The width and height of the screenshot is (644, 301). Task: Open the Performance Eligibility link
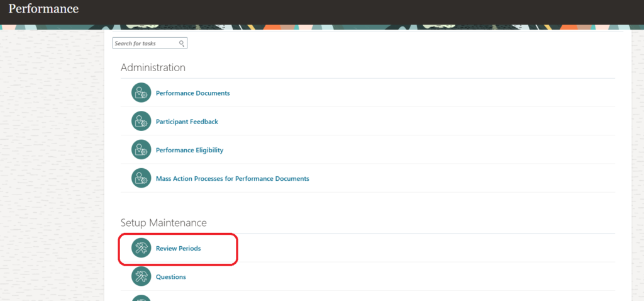click(x=189, y=150)
